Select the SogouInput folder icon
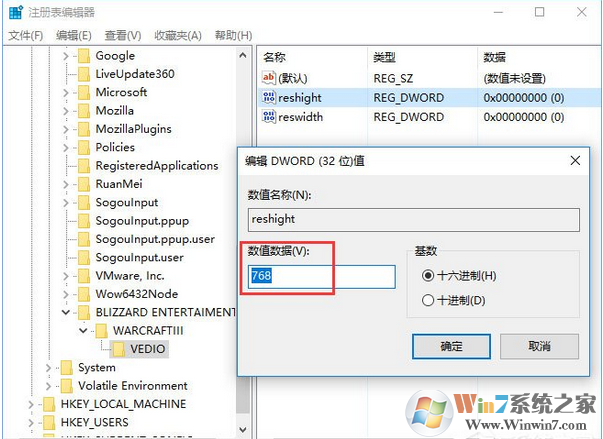603x439 pixels. [84, 203]
